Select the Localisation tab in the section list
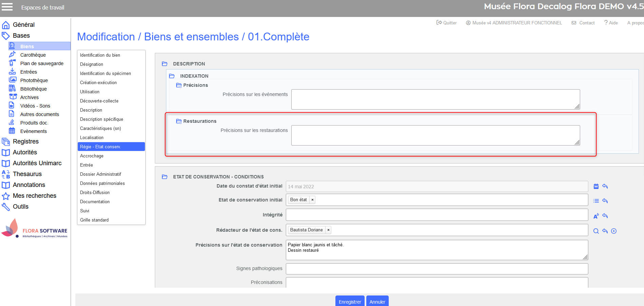This screenshot has width=644, height=306. click(92, 137)
